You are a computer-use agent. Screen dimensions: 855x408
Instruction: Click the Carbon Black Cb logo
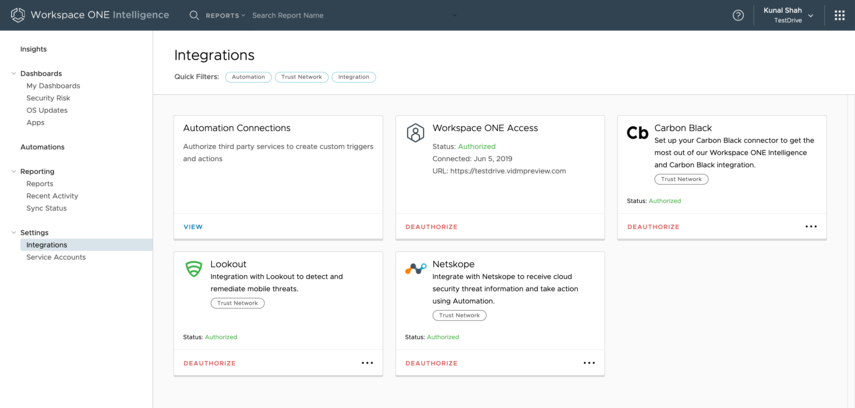[637, 133]
